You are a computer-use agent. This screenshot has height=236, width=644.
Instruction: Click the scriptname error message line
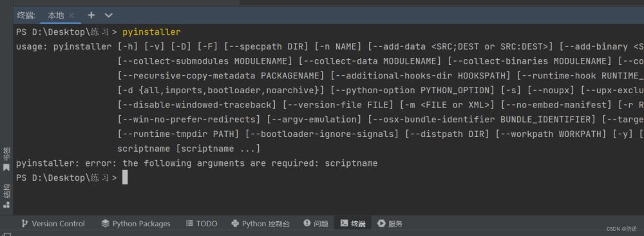(x=196, y=163)
